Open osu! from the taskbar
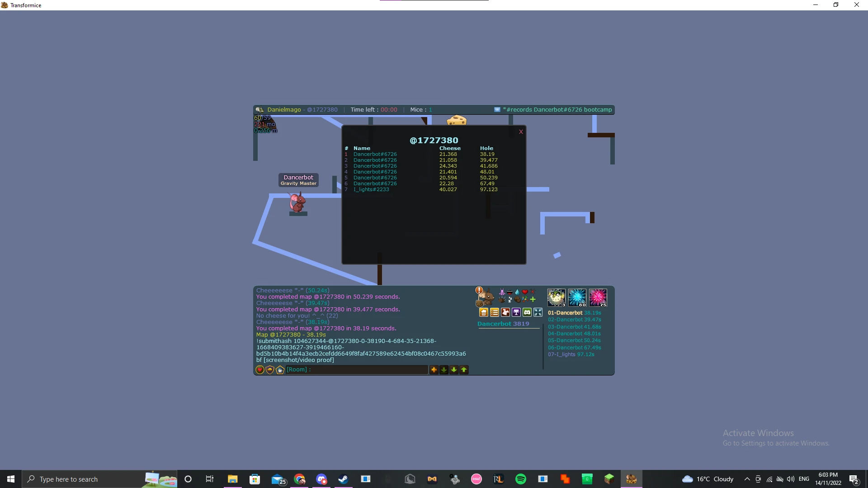This screenshot has width=868, height=488. [476, 479]
